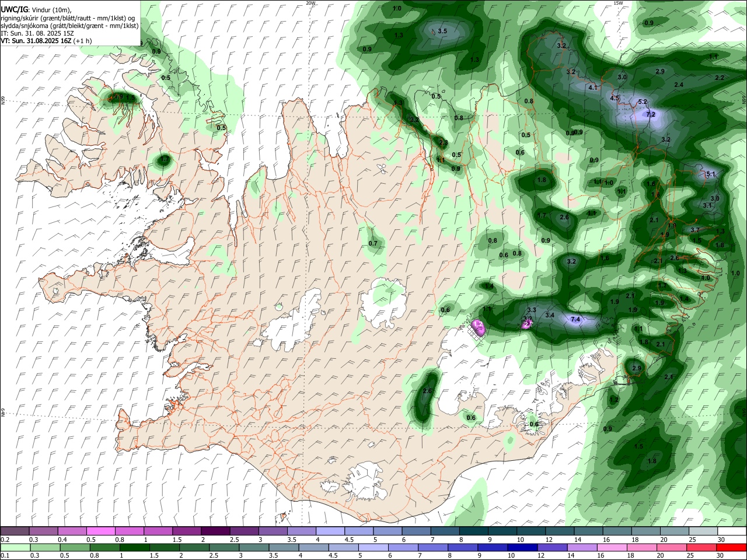This screenshot has height=560, width=747.
Task: Pick the pale gray swatch at 25, upper row
Action: tap(704, 531)
